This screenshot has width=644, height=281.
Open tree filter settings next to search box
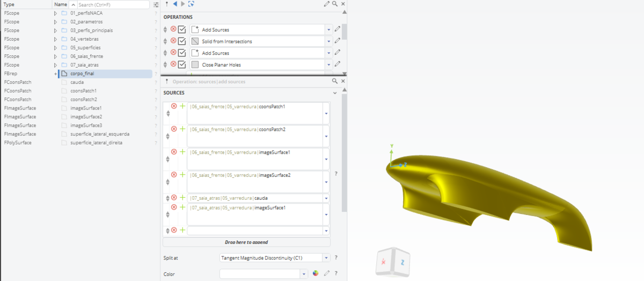click(156, 4)
